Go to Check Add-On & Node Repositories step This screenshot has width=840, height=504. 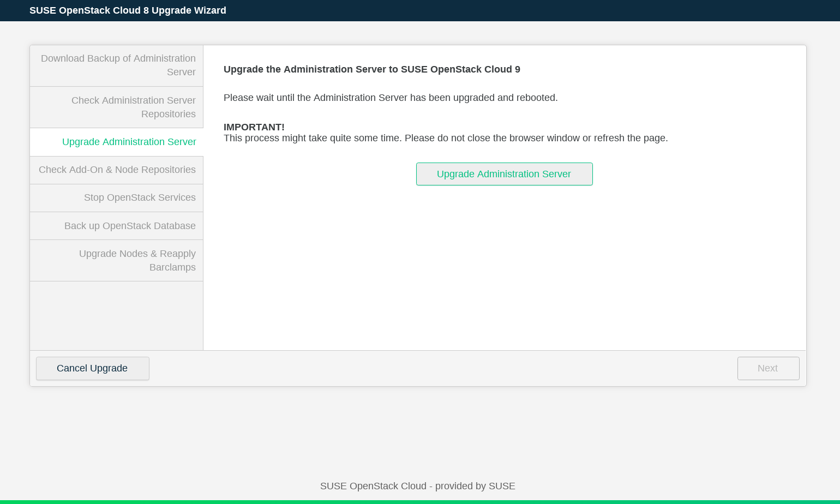click(x=117, y=170)
